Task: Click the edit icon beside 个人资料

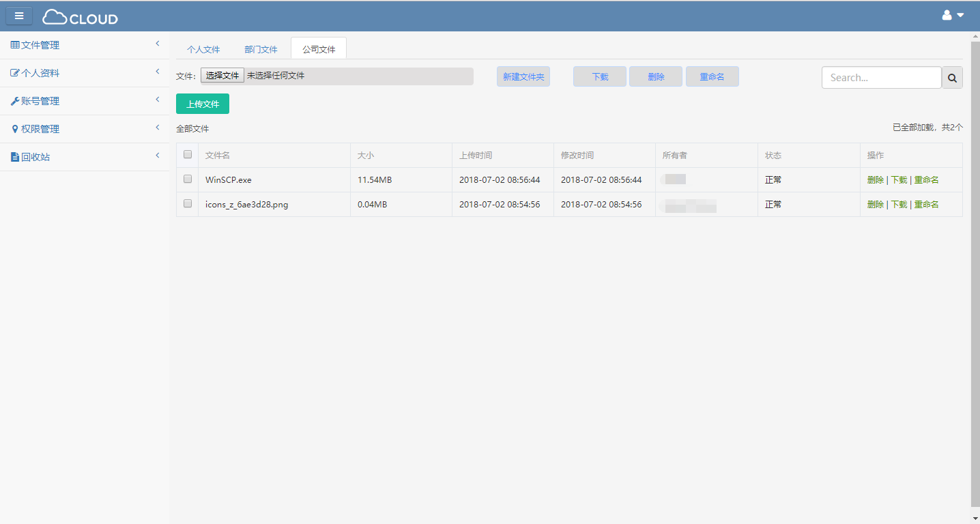Action: 15,73
